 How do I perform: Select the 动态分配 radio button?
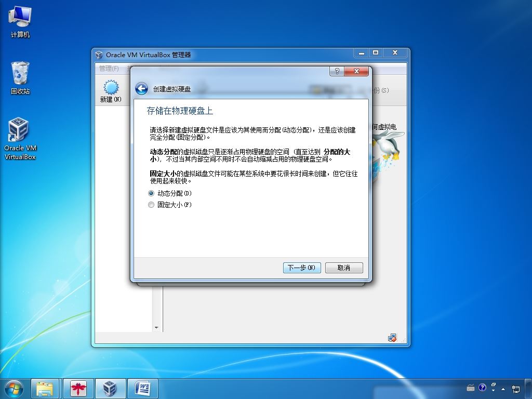[x=151, y=193]
